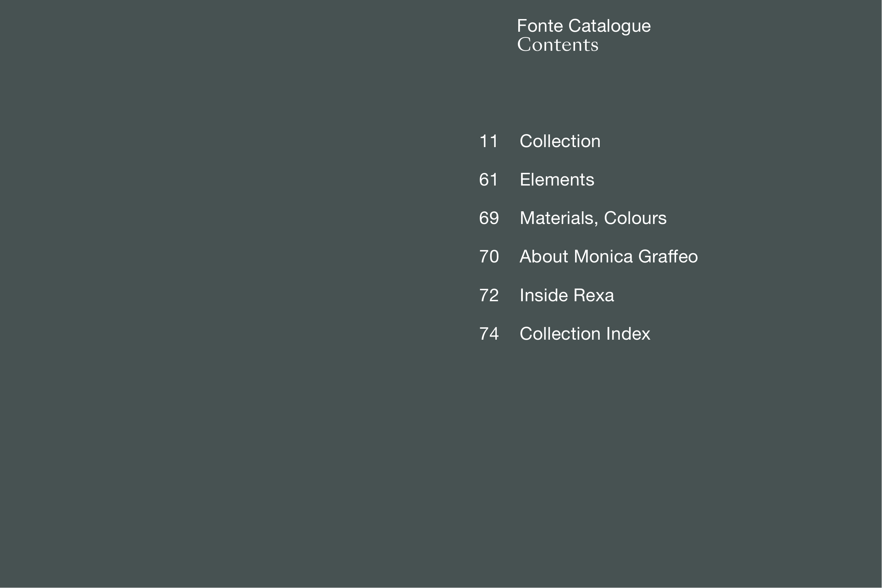Click page number 11
882x588 pixels.
click(x=488, y=141)
